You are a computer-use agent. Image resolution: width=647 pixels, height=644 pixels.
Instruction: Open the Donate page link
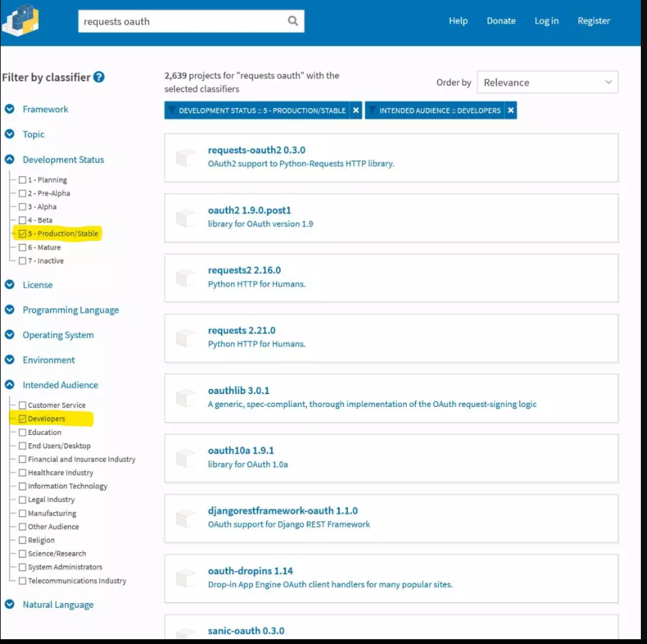point(501,21)
